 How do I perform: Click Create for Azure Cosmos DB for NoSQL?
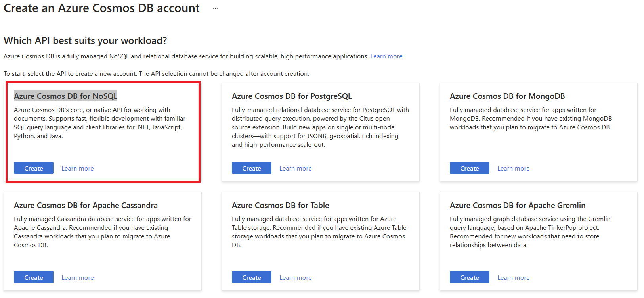tap(34, 168)
